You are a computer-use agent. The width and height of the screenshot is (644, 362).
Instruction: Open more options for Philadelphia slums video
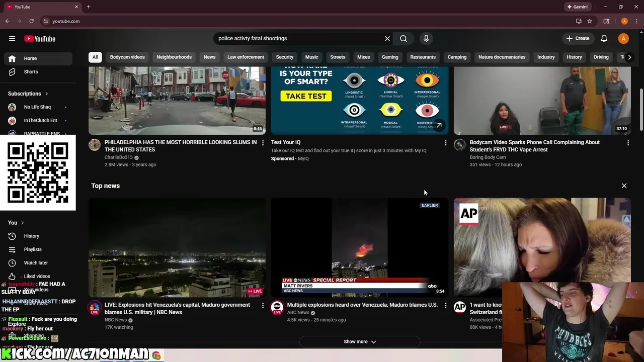pos(263,143)
